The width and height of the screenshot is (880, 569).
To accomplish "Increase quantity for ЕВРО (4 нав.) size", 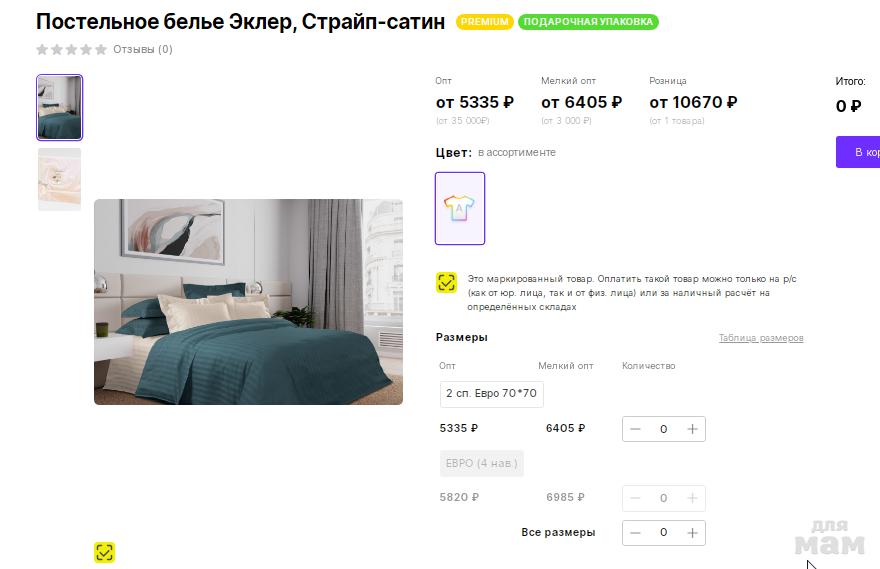I will (x=692, y=498).
